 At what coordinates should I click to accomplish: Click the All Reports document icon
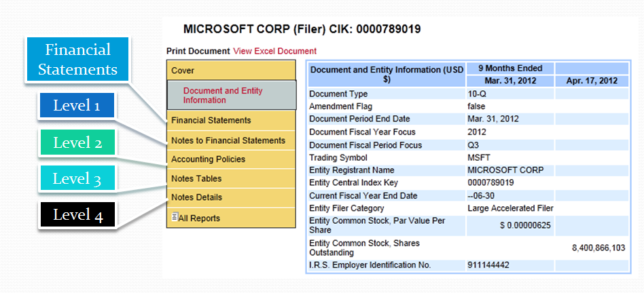[x=175, y=218]
